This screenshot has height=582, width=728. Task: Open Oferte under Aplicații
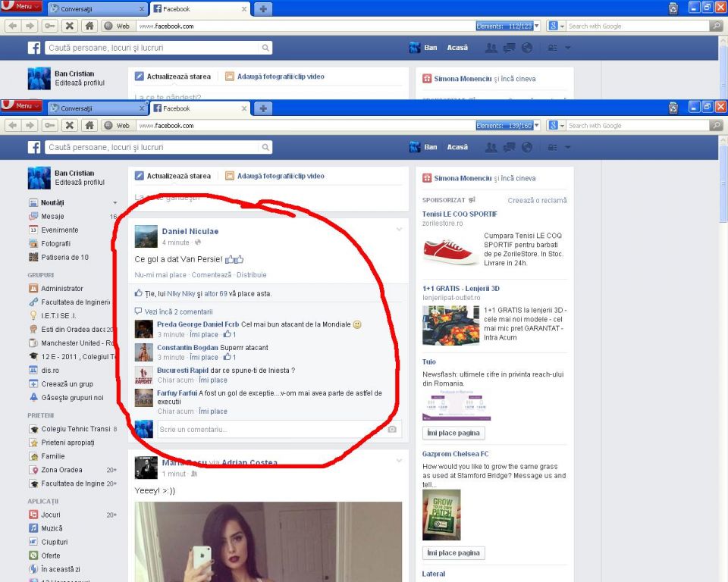pyautogui.click(x=51, y=555)
